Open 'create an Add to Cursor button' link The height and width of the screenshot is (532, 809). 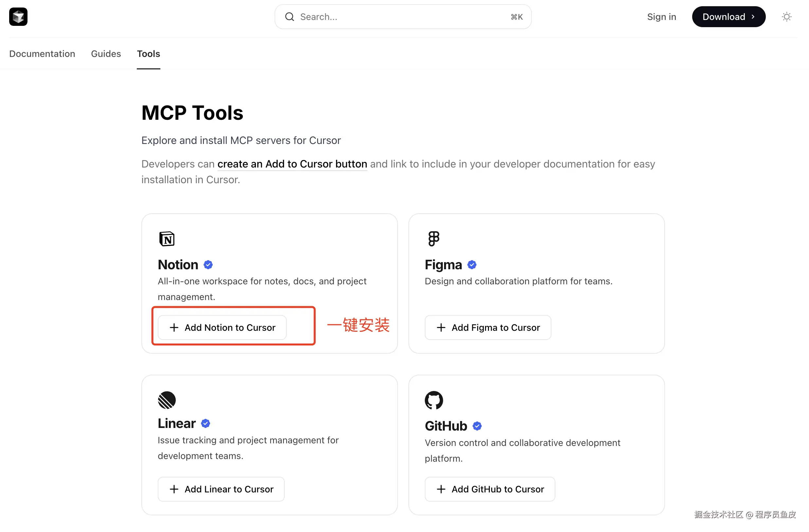coord(292,164)
